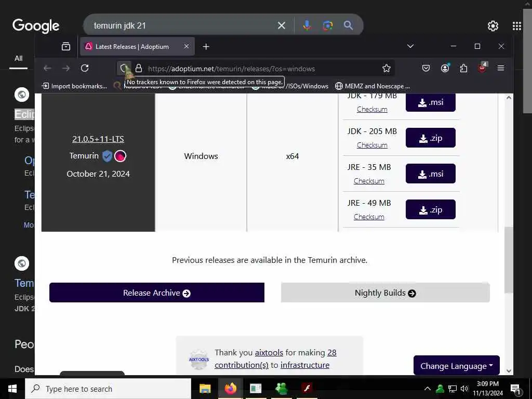This screenshot has height=399, width=532.
Task: Open Checksum link under JDK 205 MB
Action: coord(372,145)
